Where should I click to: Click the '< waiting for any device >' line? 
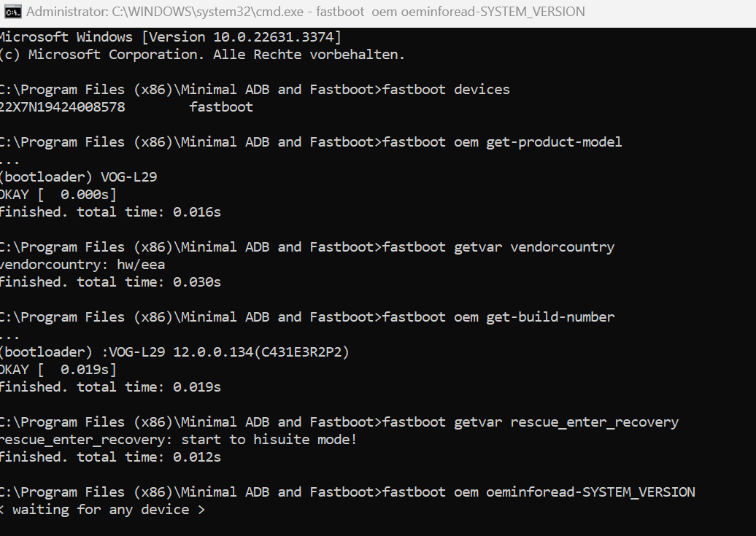(x=102, y=509)
